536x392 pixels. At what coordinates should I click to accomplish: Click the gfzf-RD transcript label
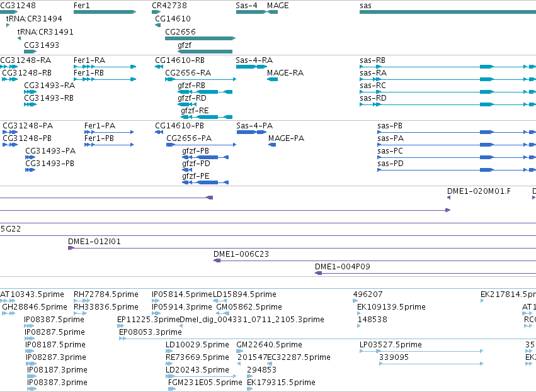pyautogui.click(x=192, y=98)
